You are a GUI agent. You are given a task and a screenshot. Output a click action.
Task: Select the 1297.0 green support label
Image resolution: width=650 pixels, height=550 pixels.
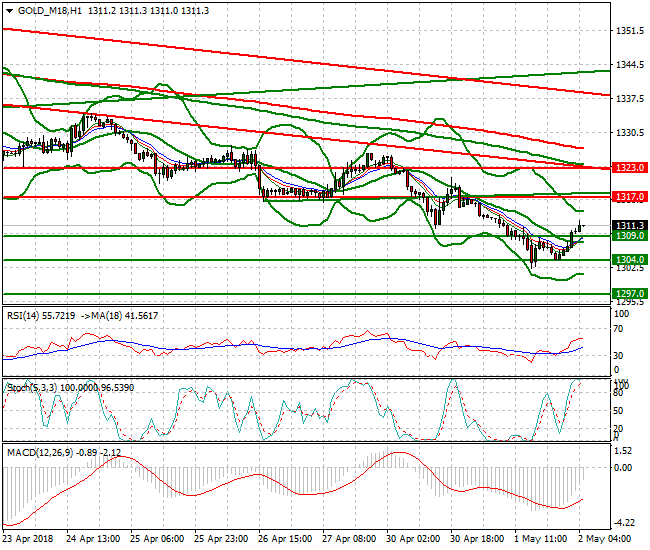630,293
